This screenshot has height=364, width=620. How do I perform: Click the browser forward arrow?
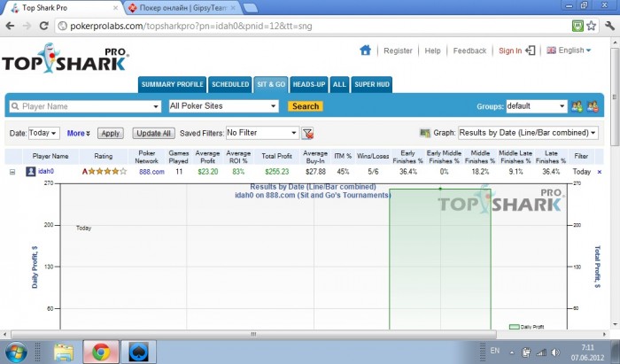tap(27, 26)
